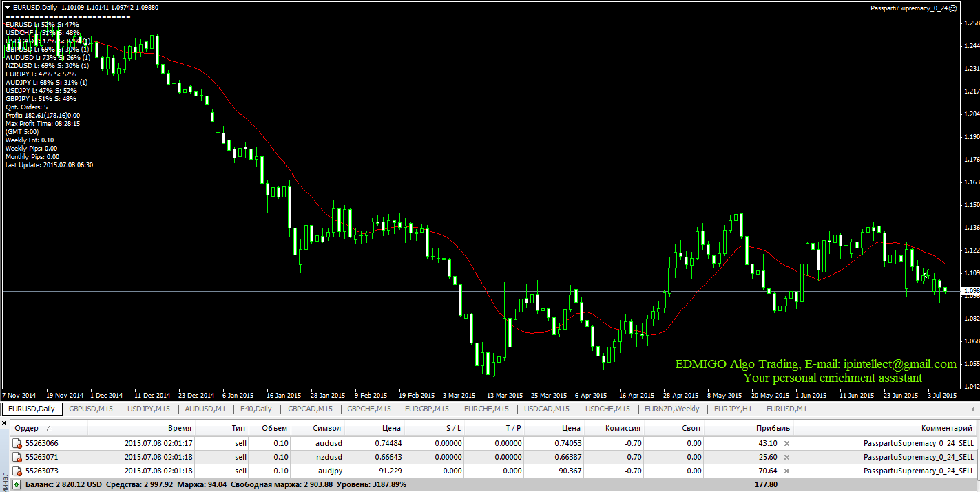This screenshot has height=492, width=980.
Task: Sort by the Своп column header
Action: coord(676,428)
